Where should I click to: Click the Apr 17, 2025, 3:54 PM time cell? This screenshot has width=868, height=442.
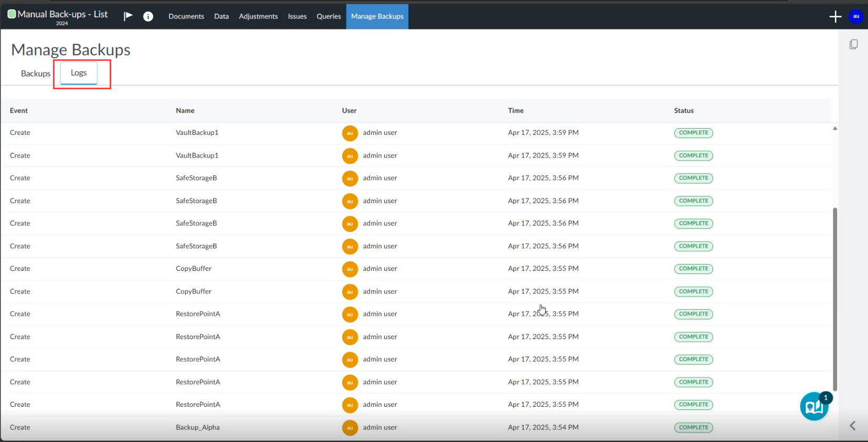[543, 427]
